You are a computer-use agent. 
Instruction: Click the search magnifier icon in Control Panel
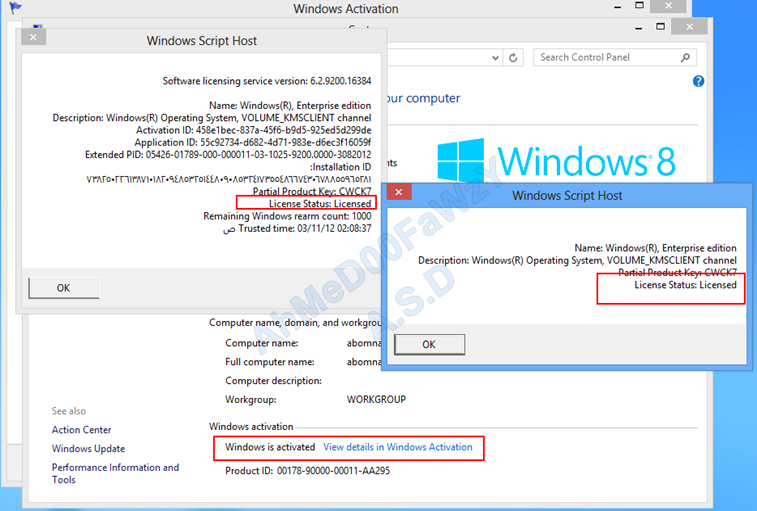[x=685, y=57]
